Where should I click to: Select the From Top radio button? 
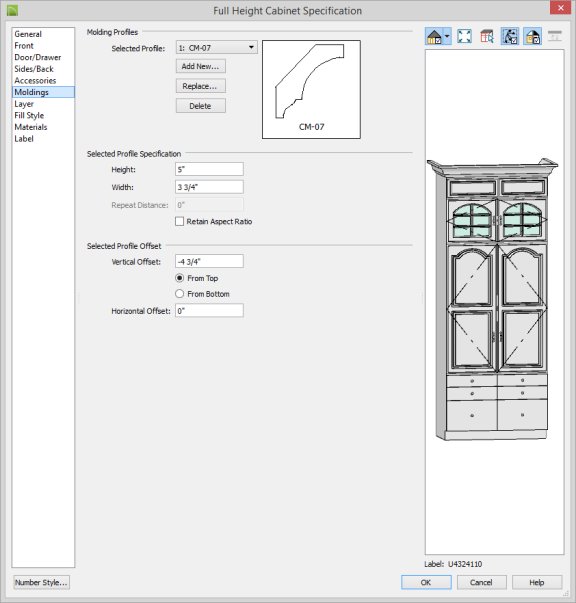(x=179, y=278)
